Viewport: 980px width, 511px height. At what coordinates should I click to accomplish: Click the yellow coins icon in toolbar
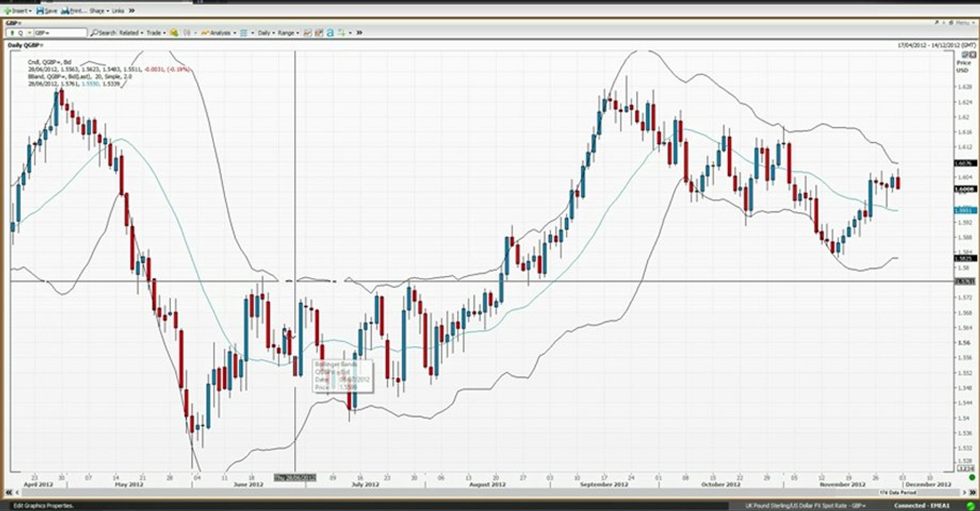pyautogui.click(x=174, y=33)
